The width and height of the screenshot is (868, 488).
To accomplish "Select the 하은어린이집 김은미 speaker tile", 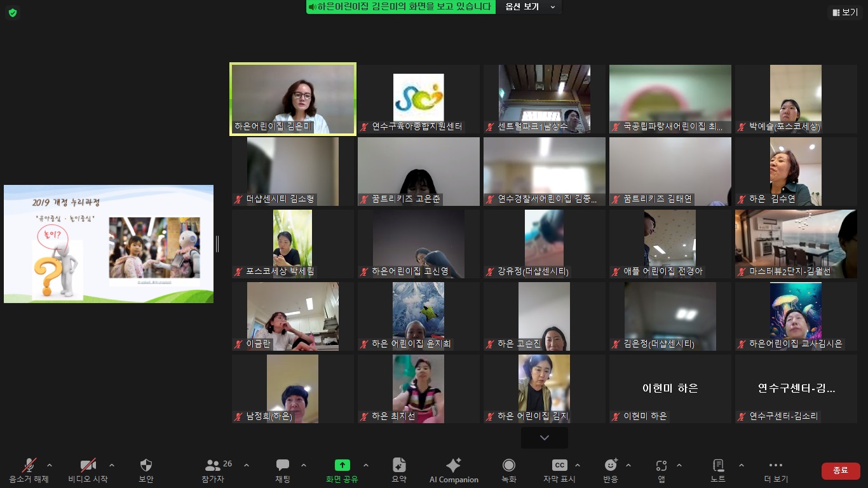I will pos(293,99).
